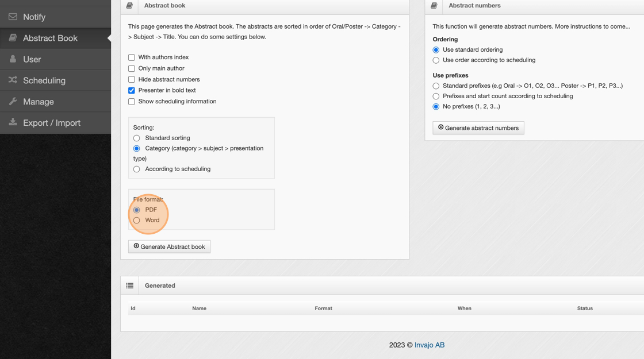The image size is (644, 359).
Task: Open the Invajo AB link
Action: 429,345
